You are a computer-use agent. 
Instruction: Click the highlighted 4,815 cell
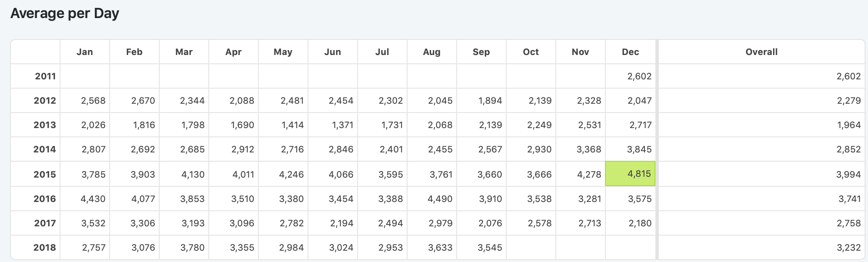pyautogui.click(x=639, y=174)
